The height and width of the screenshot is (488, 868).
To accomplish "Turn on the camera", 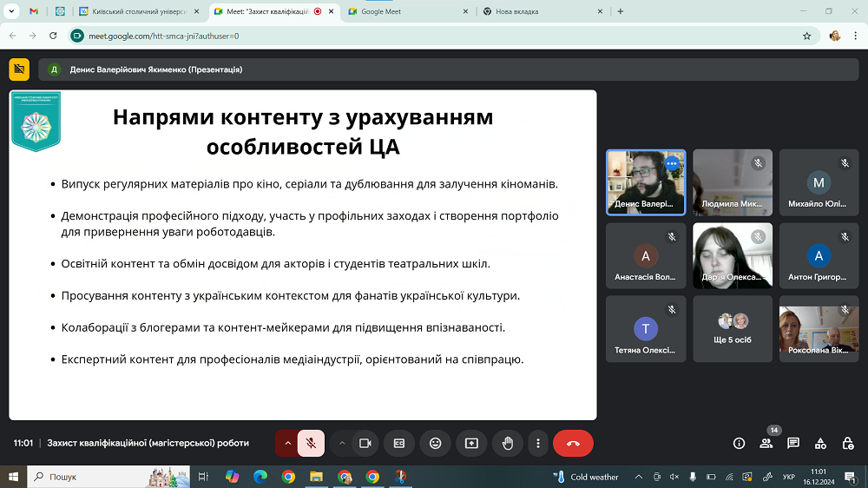I will click(x=365, y=443).
